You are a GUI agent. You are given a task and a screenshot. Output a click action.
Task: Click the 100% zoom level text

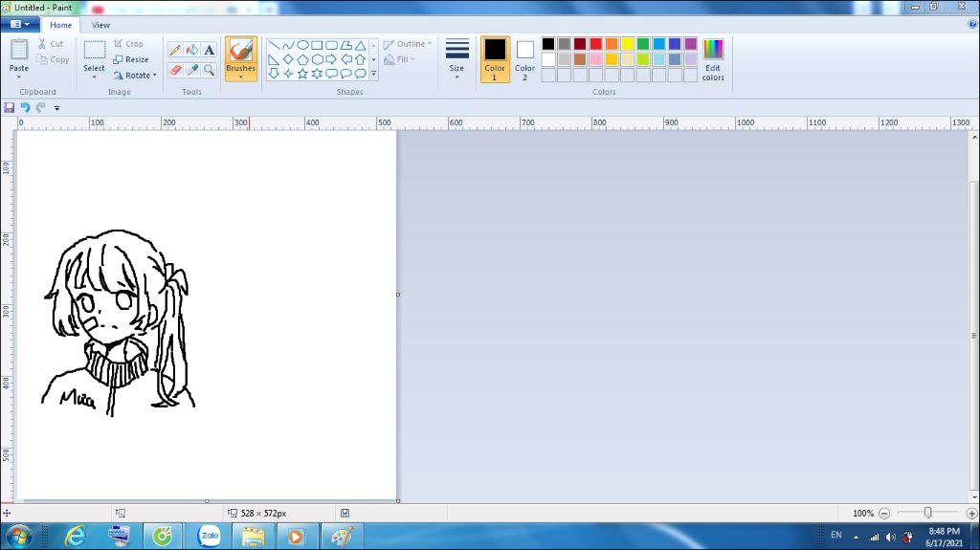pos(863,513)
